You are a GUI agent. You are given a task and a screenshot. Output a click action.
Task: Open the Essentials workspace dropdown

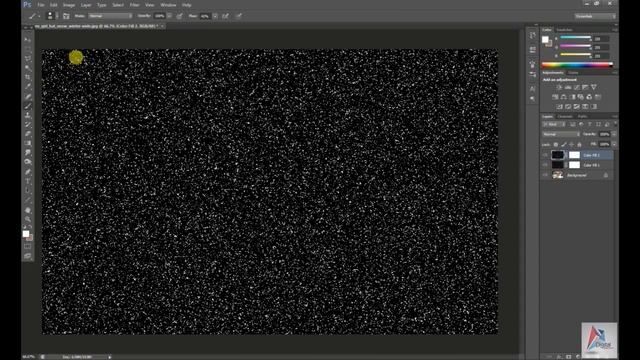click(x=595, y=16)
